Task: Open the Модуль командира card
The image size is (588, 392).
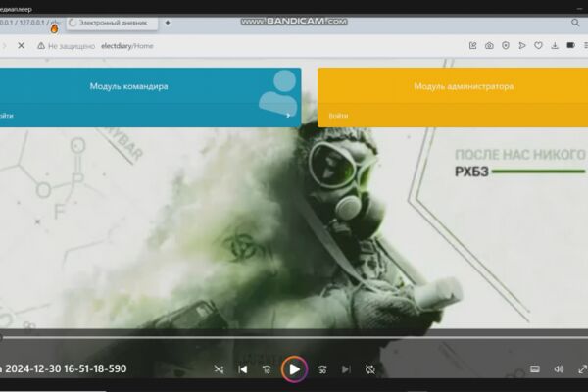Action: pos(150,98)
